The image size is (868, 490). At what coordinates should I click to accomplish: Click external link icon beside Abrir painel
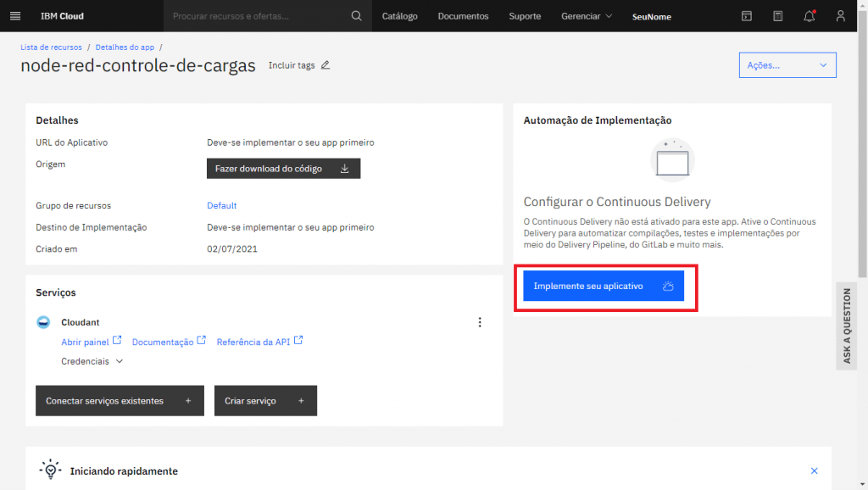point(117,341)
